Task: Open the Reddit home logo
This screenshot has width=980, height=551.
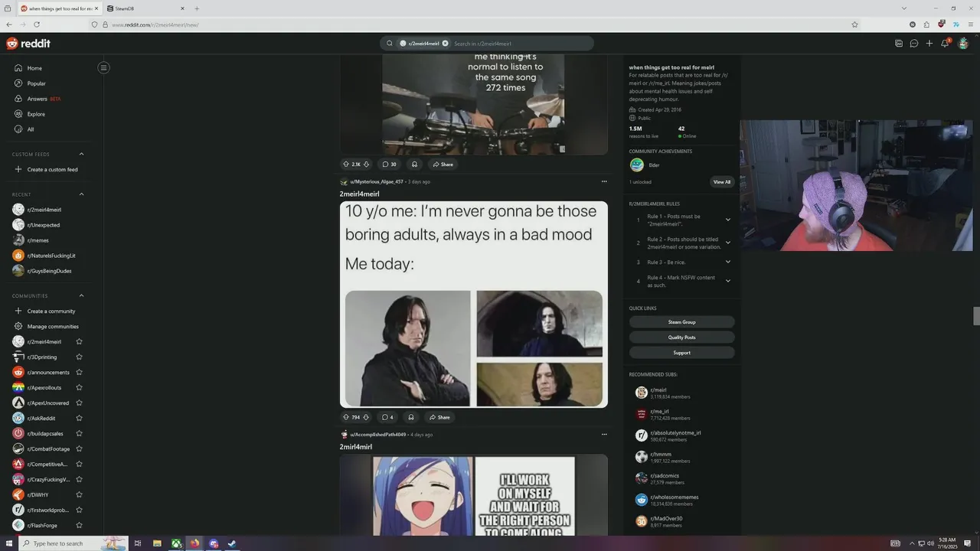Action: click(x=28, y=44)
